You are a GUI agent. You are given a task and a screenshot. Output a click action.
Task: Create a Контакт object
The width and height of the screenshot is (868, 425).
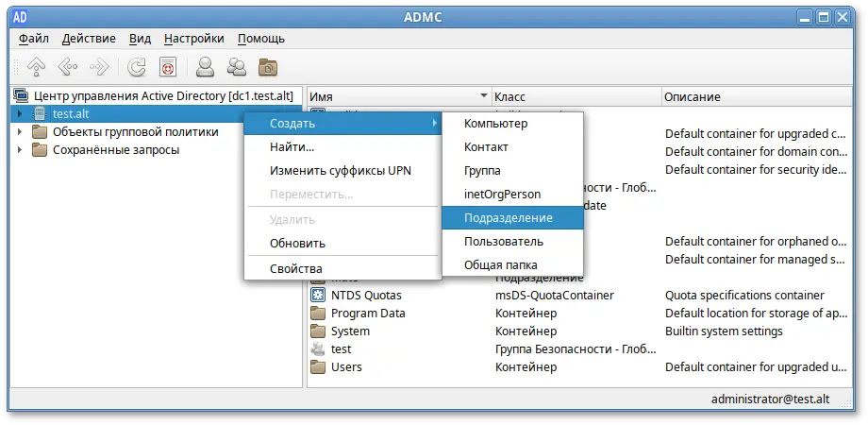pyautogui.click(x=512, y=147)
